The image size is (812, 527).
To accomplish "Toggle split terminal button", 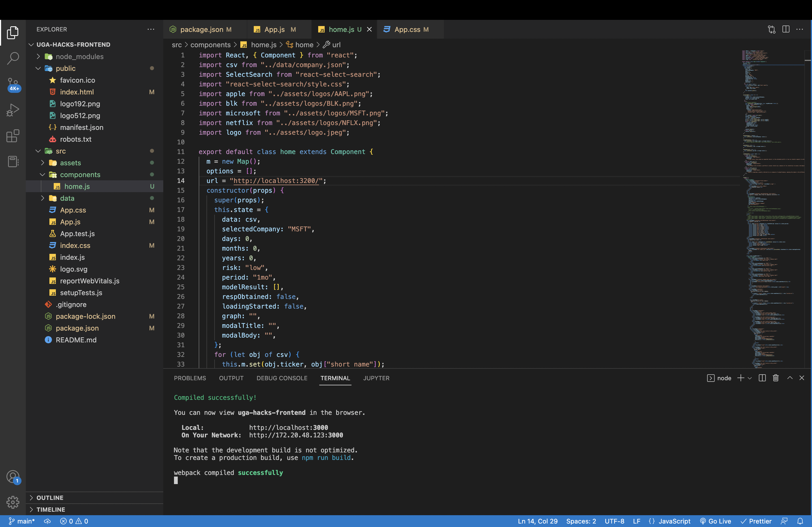I will pos(762,378).
